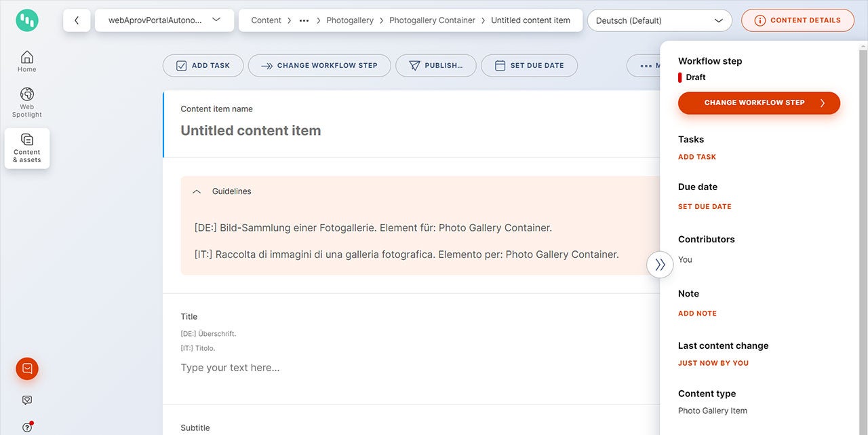Screen dimensions: 868x435
Task: Click the Title text input field
Action: (x=407, y=368)
